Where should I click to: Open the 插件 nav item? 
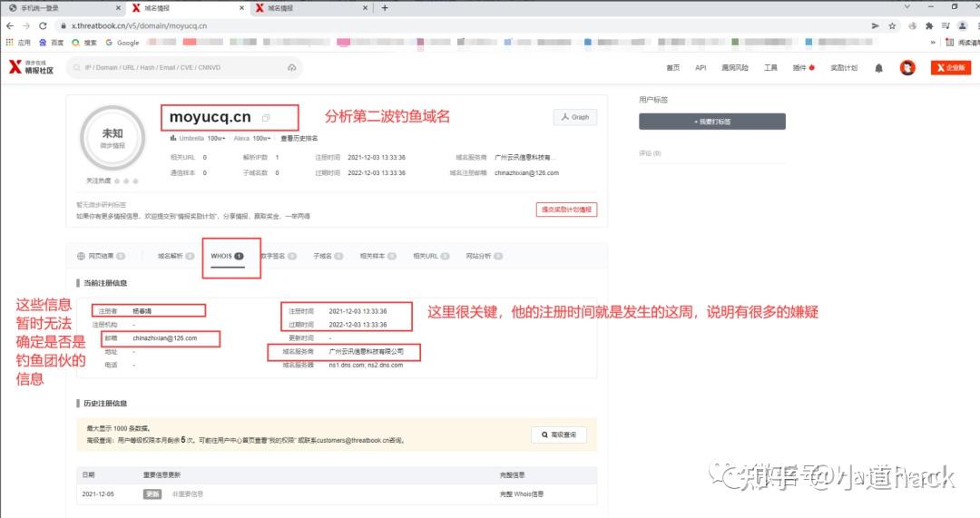click(x=803, y=67)
